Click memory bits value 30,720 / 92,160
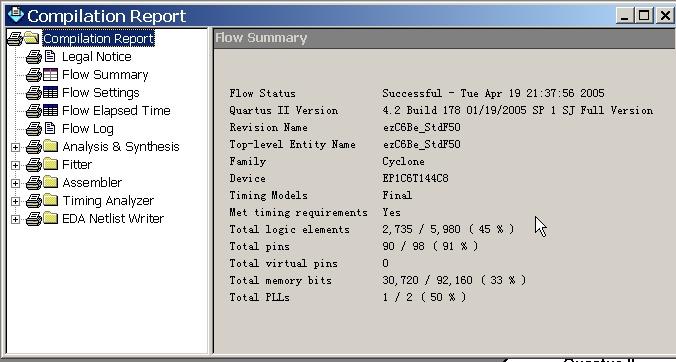 (x=454, y=281)
